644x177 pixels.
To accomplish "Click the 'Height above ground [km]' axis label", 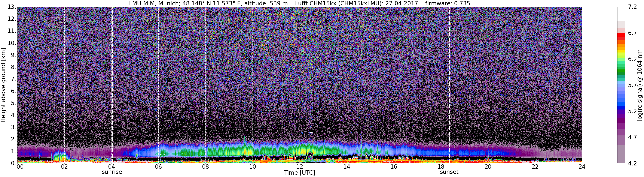I will [3, 85].
